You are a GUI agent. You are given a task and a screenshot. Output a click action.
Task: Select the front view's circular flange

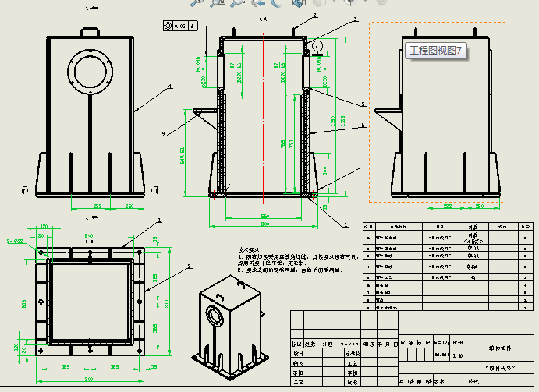[x=90, y=72]
